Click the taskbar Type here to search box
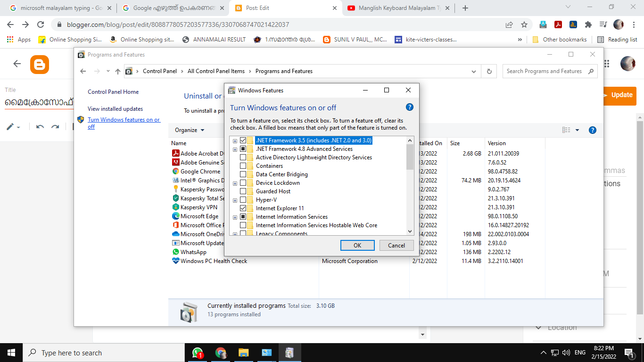This screenshot has height=362, width=644. [x=104, y=353]
